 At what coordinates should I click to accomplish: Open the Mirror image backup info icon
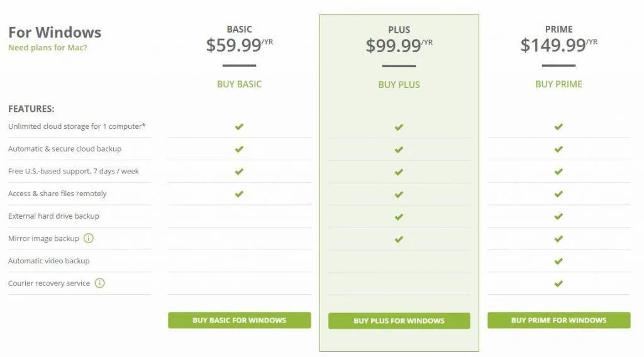(89, 238)
